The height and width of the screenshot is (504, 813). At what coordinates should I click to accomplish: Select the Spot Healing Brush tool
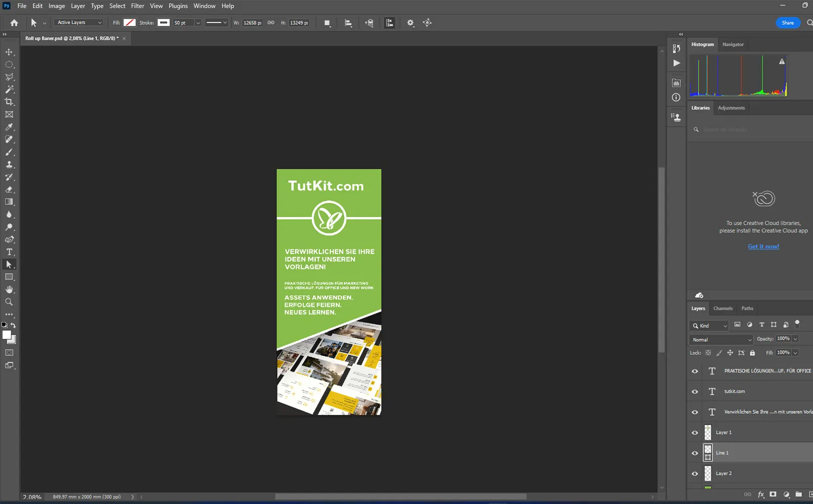(9, 140)
